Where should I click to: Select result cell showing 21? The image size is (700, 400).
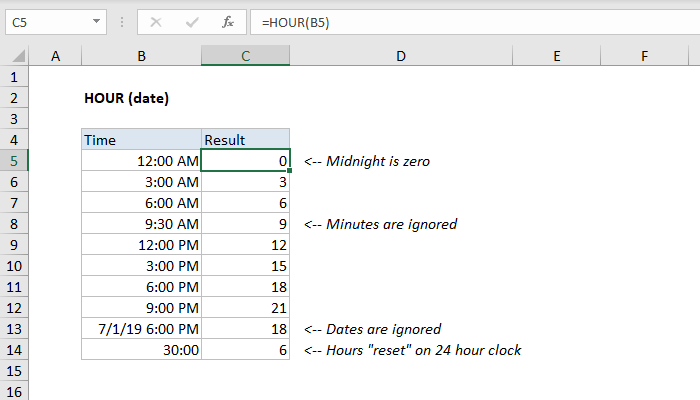246,308
